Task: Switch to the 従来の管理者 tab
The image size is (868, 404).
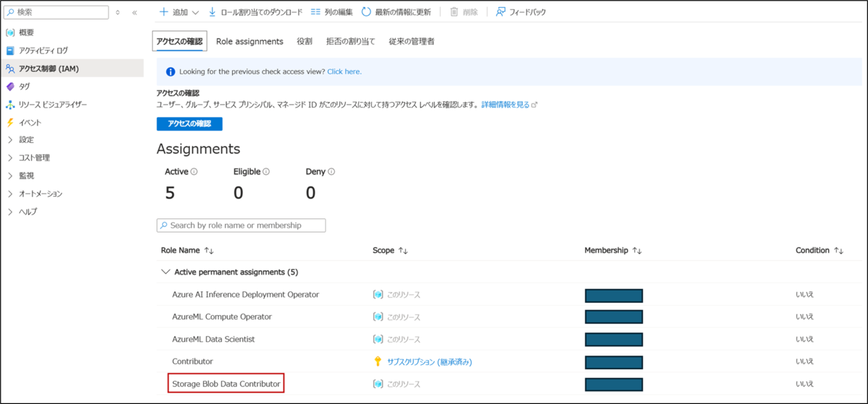Action: (x=412, y=42)
